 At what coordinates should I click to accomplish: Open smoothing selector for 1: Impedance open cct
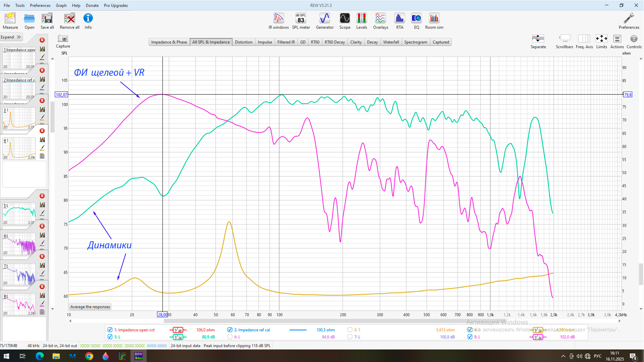(178, 330)
